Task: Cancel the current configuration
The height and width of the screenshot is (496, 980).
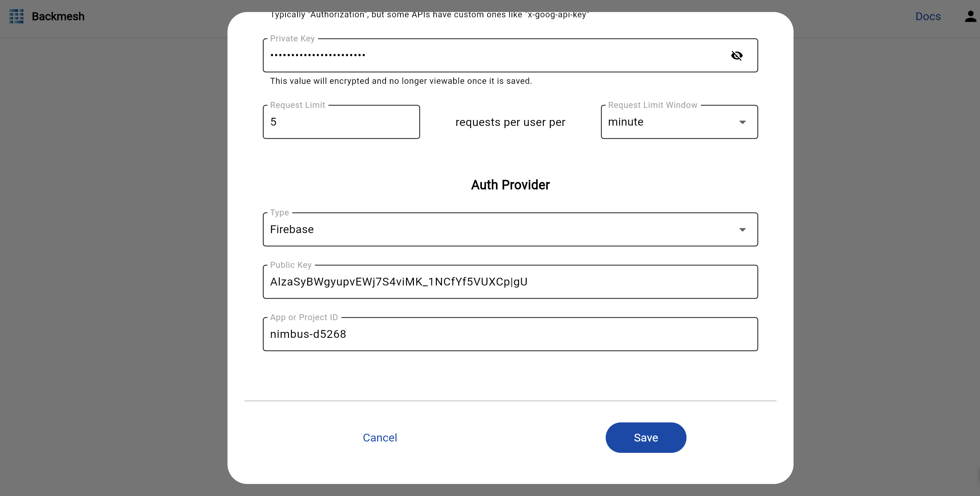Action: pyautogui.click(x=380, y=437)
